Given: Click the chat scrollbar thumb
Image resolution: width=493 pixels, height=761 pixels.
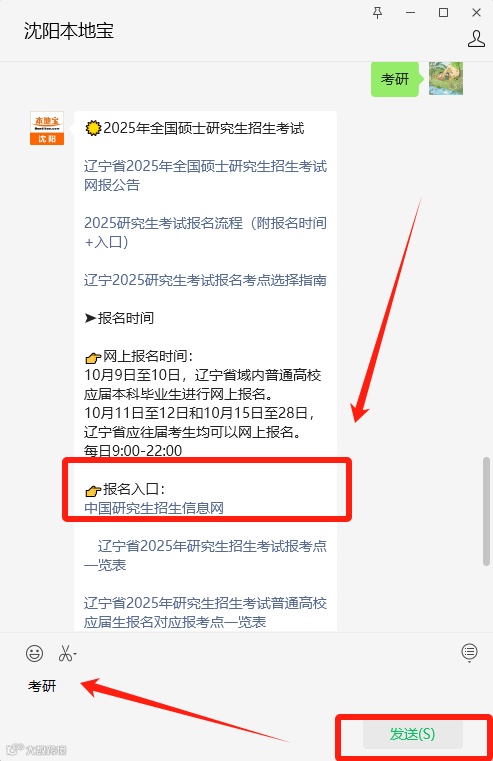Looking at the screenshot, I should pyautogui.click(x=486, y=511).
